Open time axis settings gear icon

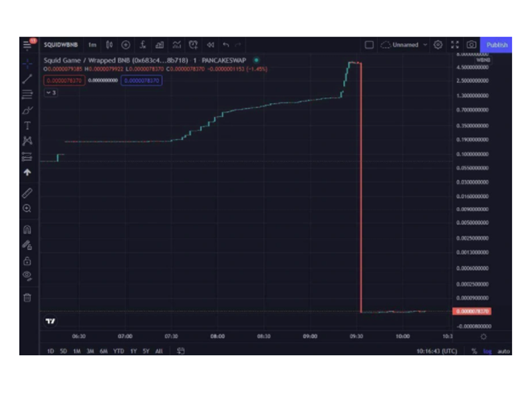pyautogui.click(x=483, y=336)
